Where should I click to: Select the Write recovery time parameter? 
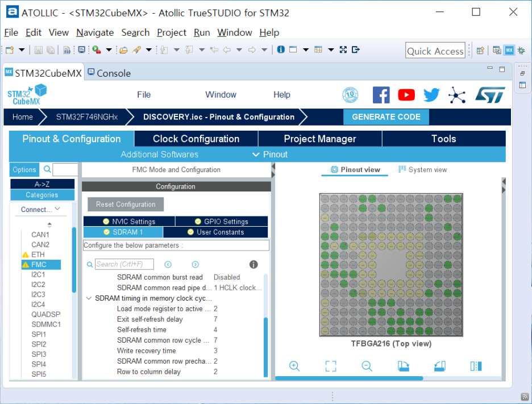(146, 351)
